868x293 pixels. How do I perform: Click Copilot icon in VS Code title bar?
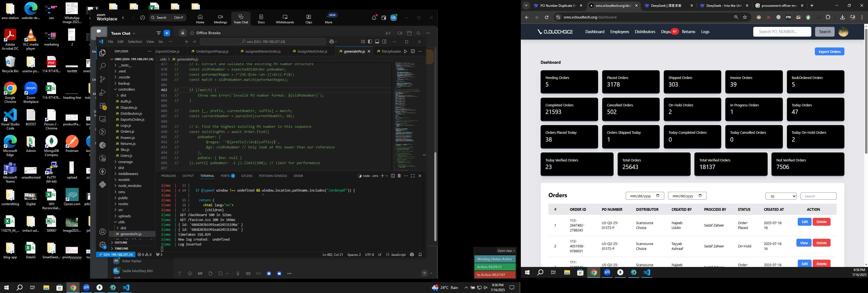331,42
